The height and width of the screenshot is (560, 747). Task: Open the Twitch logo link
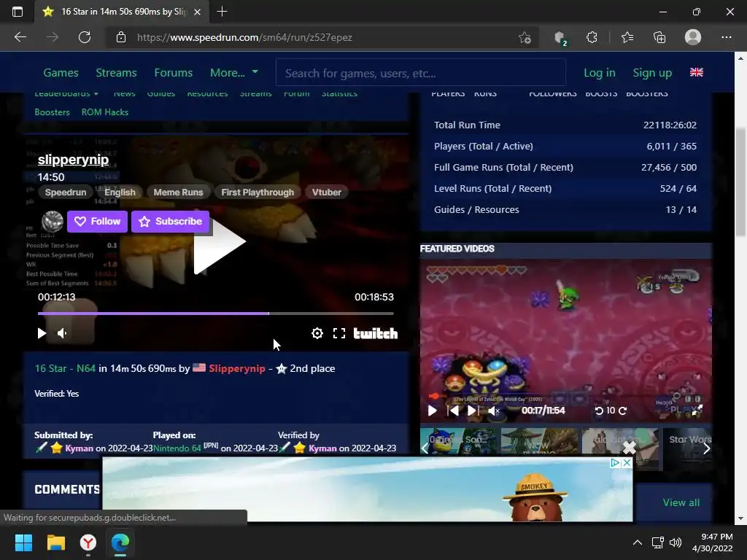pyautogui.click(x=376, y=333)
